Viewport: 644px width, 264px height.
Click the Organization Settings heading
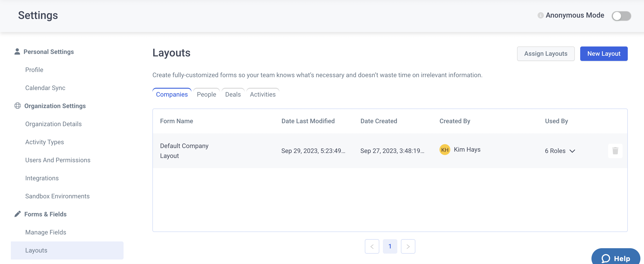point(55,106)
